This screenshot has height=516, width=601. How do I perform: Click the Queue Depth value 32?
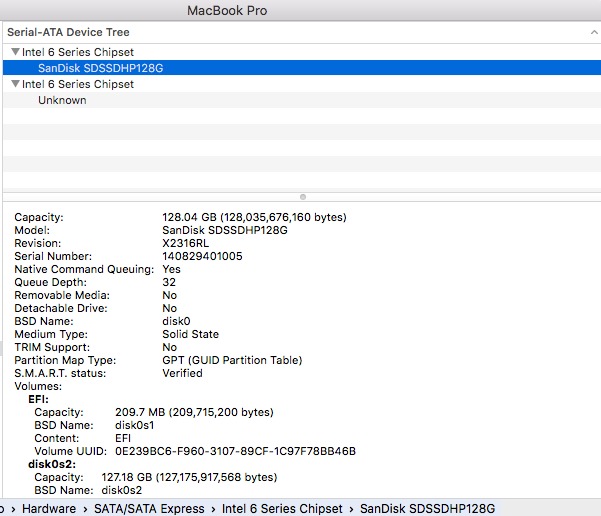(x=169, y=282)
